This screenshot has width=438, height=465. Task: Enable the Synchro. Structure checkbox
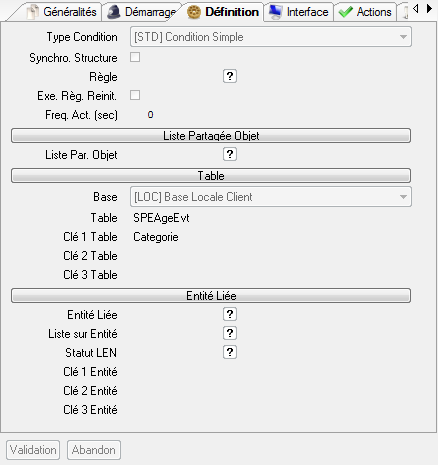point(135,57)
